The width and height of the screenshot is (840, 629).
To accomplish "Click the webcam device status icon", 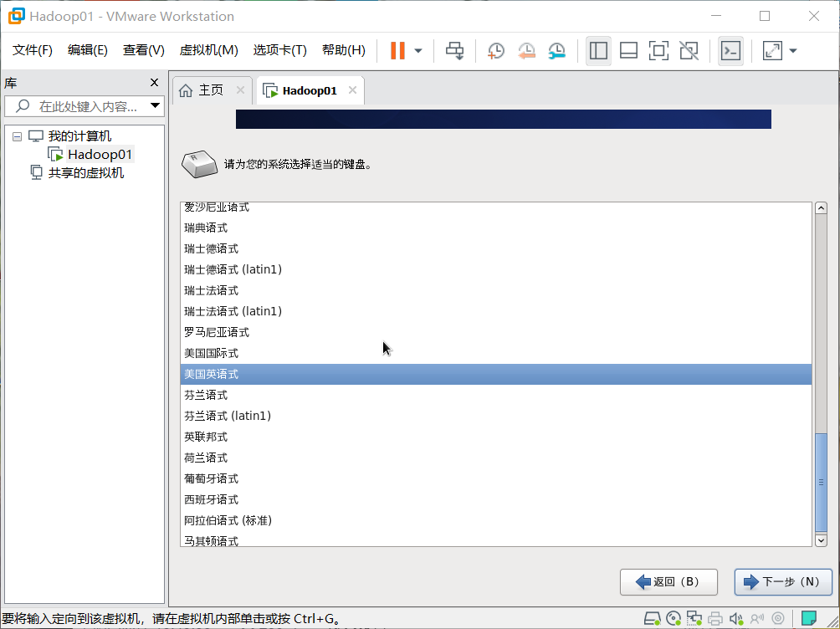I will click(x=778, y=619).
